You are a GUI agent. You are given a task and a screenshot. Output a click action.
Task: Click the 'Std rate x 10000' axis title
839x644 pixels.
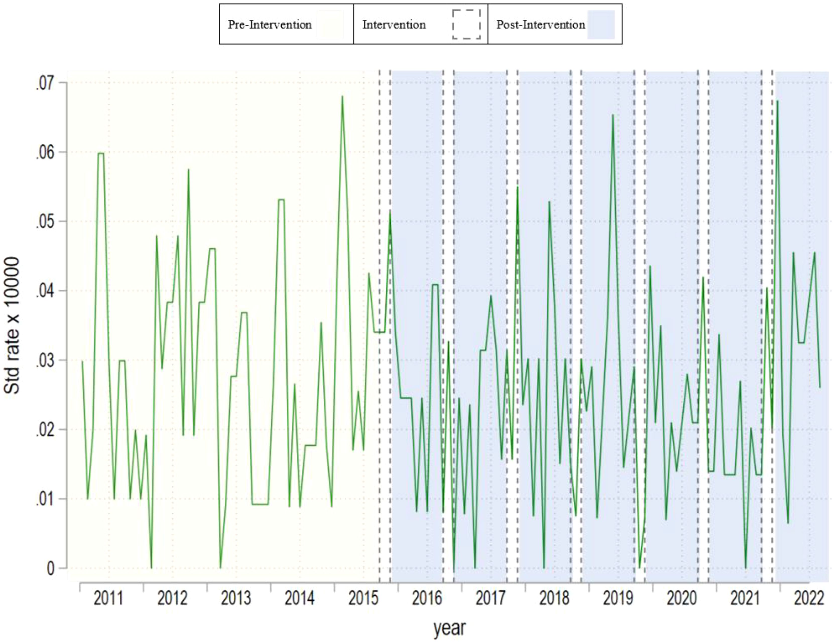tap(12, 326)
